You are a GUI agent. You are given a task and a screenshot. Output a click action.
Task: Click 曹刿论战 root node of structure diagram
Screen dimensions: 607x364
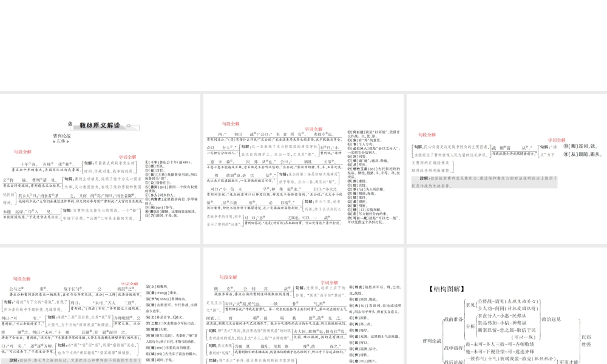pyautogui.click(x=432, y=341)
